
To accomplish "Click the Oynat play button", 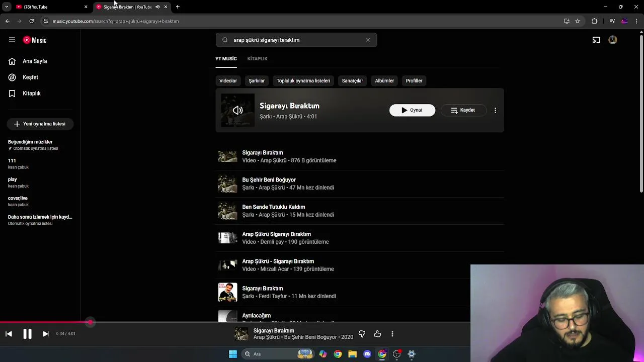I will coord(412,110).
